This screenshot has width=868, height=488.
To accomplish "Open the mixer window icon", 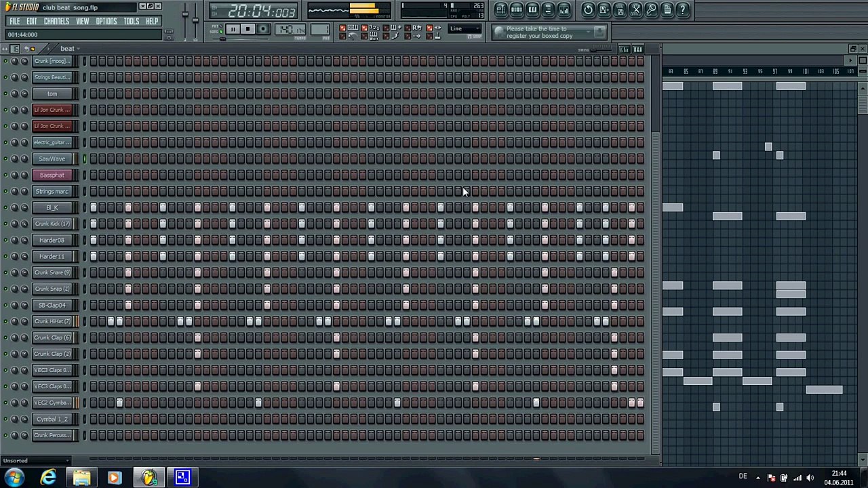I will (x=566, y=9).
